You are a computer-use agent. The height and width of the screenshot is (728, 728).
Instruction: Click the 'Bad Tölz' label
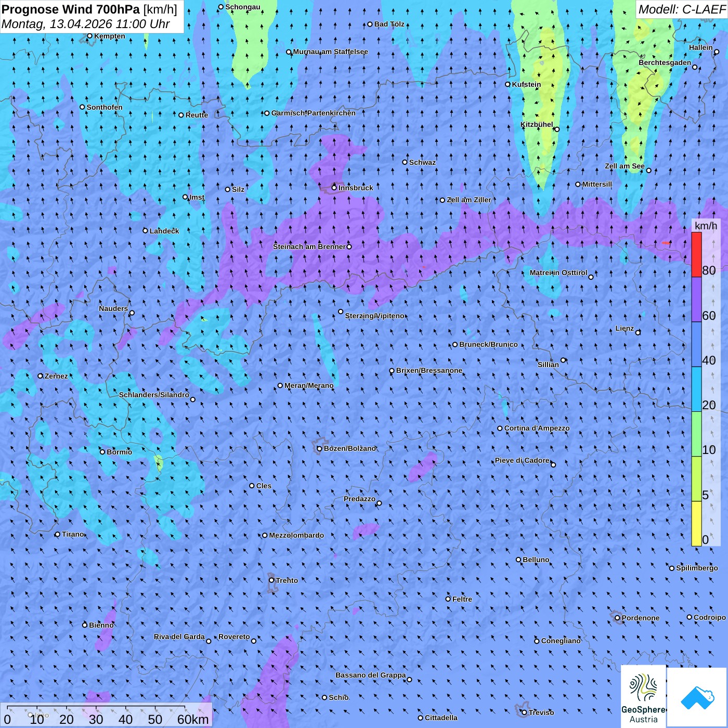click(x=389, y=24)
